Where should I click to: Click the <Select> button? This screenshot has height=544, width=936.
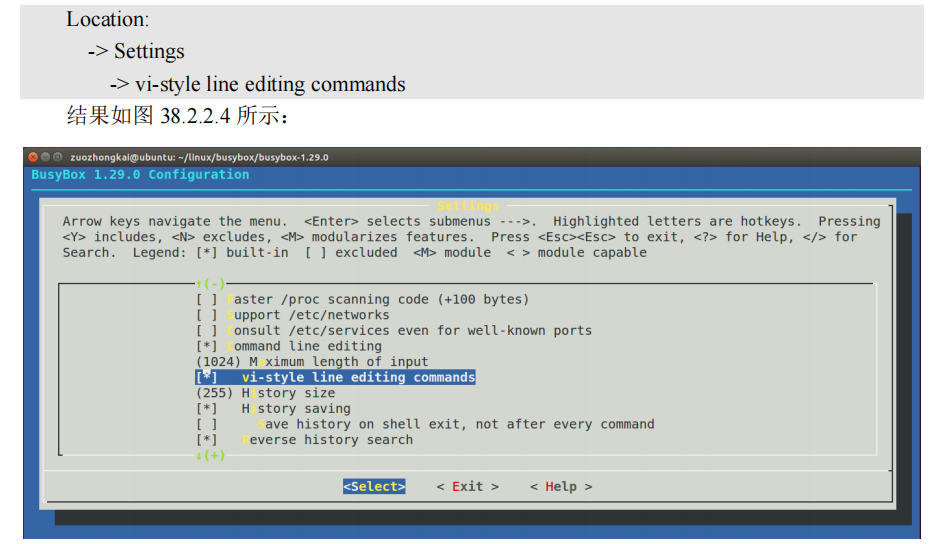click(374, 487)
